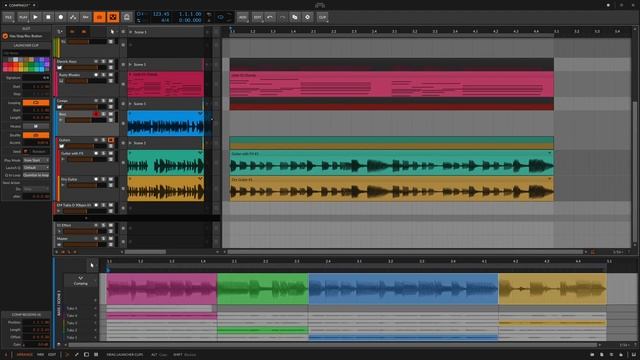Open the Next Action Do dropdown
The height and width of the screenshot is (360, 640).
(x=36, y=189)
